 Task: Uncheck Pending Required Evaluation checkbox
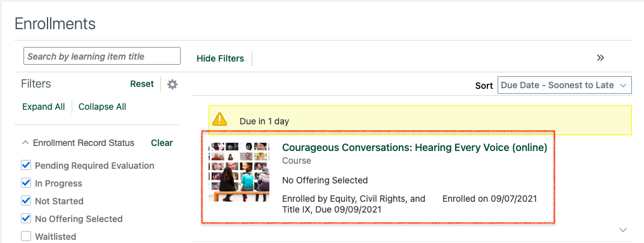point(26,166)
